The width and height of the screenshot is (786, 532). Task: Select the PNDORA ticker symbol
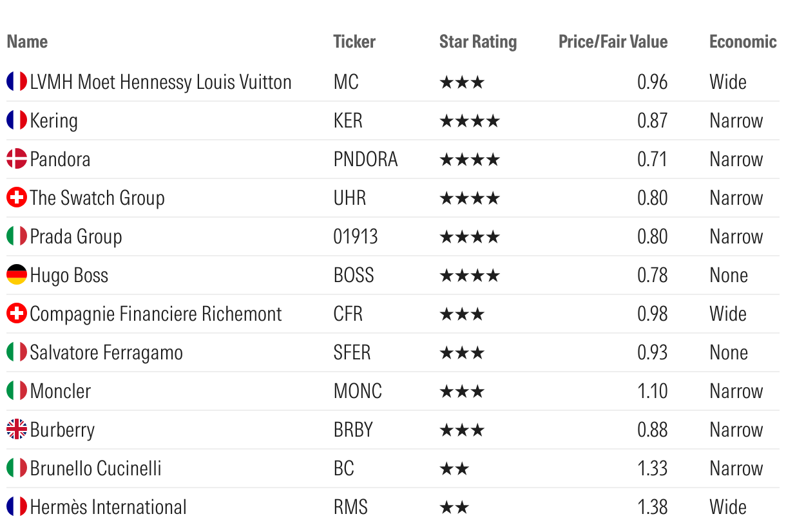[365, 160]
